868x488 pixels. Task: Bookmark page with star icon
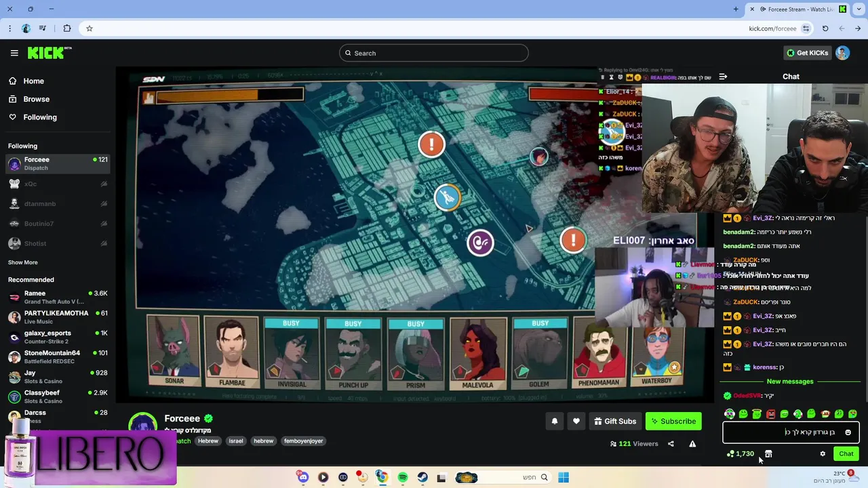[x=89, y=28]
